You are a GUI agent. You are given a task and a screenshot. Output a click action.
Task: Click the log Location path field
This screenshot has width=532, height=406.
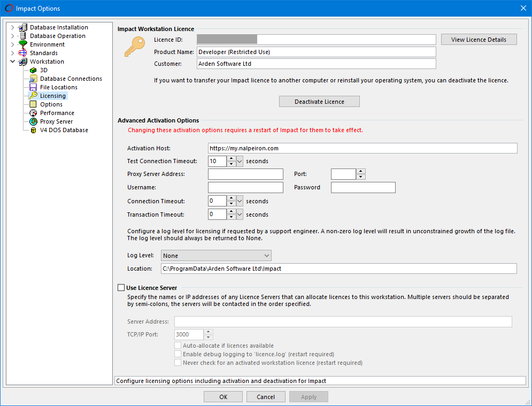pos(338,269)
